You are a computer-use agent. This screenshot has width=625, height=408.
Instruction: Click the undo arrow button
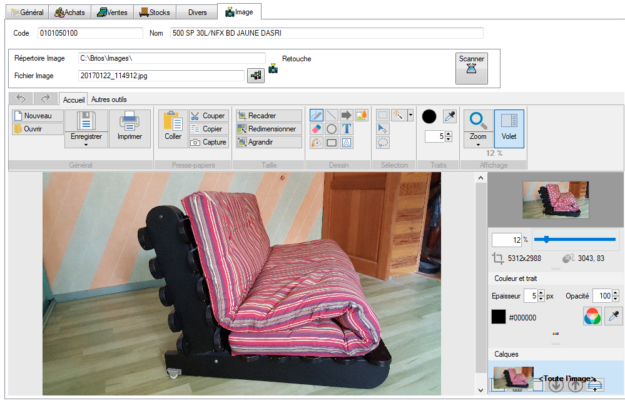click(x=20, y=99)
